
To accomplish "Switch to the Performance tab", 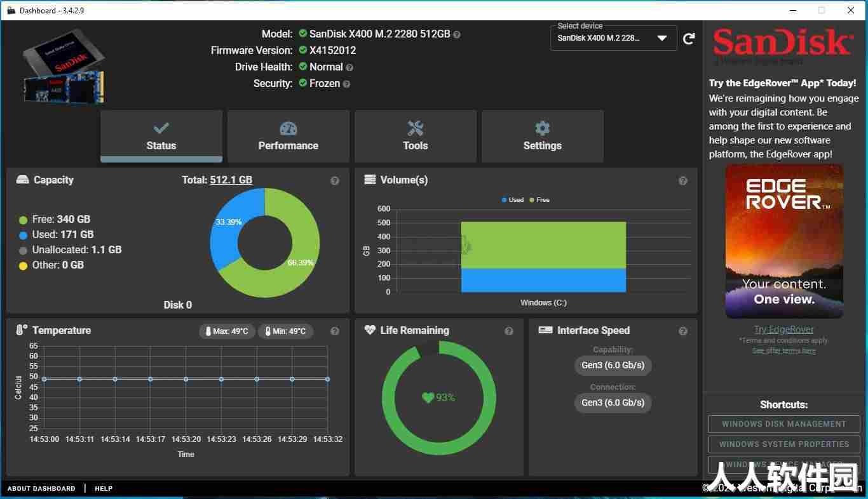I will [x=288, y=136].
